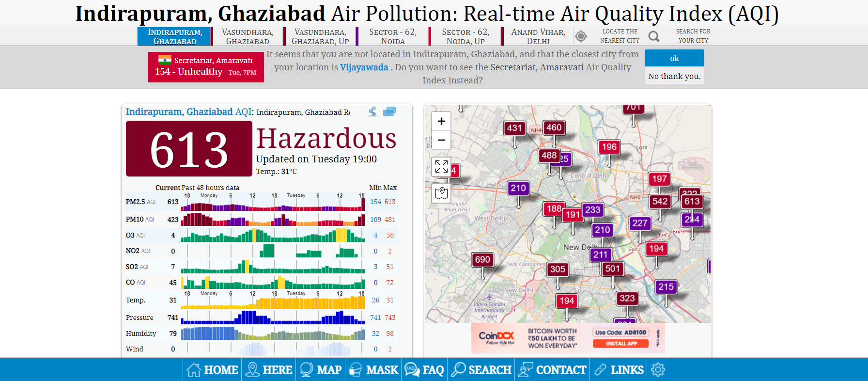Select the Sector - 62, Noida tab
The width and height of the screenshot is (868, 381).
point(392,36)
